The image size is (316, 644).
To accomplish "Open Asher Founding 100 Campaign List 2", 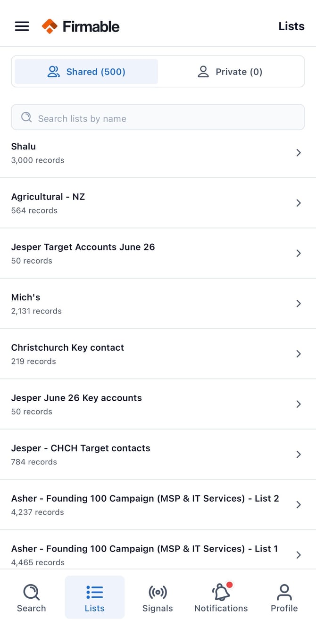I will click(x=158, y=504).
